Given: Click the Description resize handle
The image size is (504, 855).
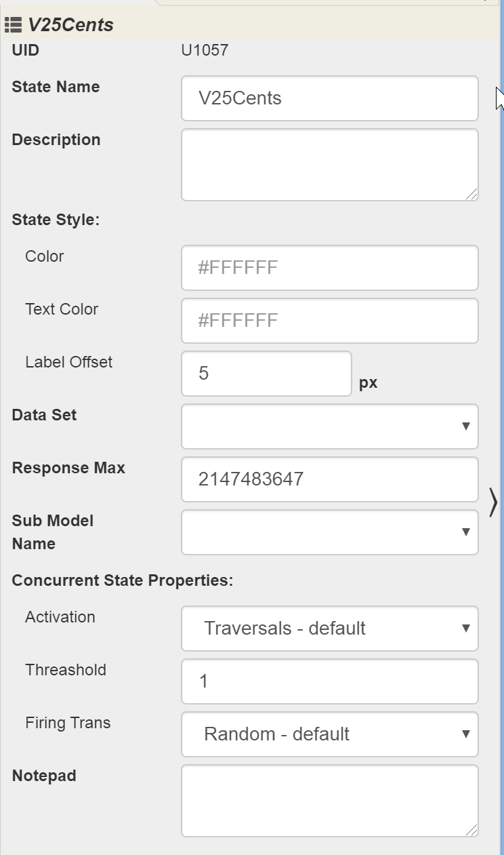Looking at the screenshot, I should 471,194.
